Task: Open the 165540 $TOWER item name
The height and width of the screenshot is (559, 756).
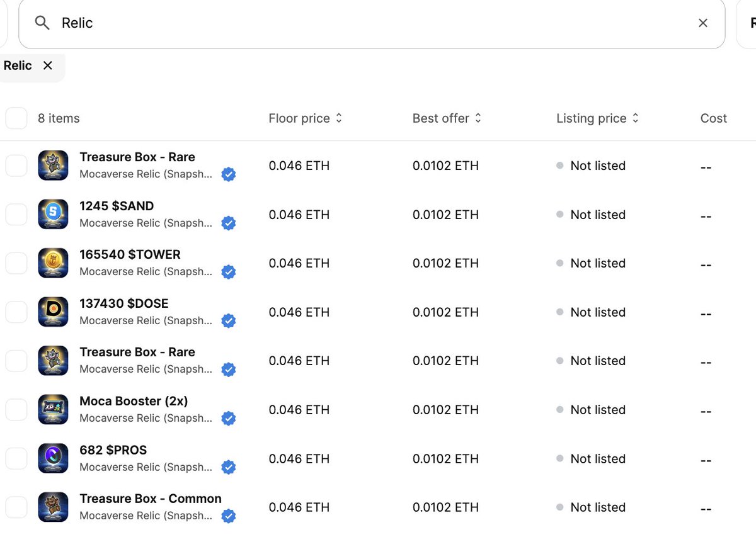Action: click(x=130, y=254)
